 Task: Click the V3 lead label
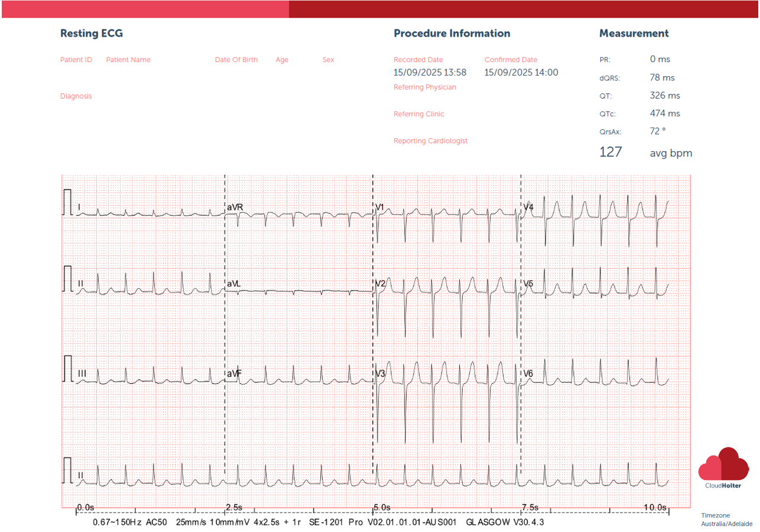(380, 374)
